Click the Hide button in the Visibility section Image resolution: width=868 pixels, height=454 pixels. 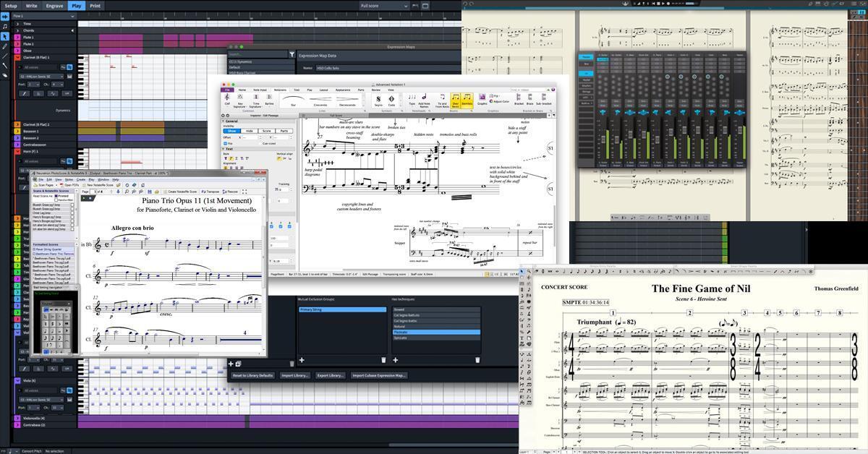coord(249,131)
